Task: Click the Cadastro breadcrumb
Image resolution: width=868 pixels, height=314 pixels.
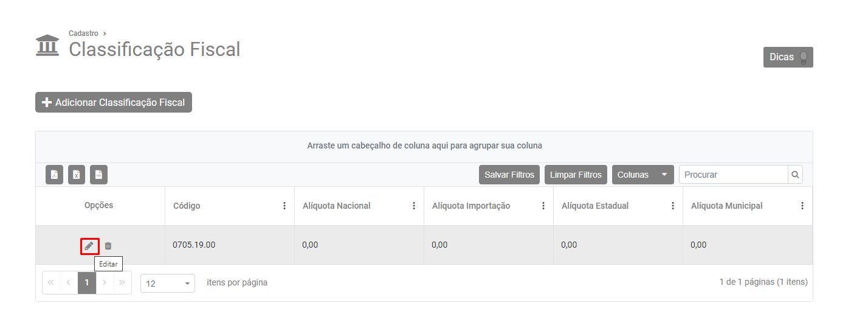Action: (x=83, y=33)
